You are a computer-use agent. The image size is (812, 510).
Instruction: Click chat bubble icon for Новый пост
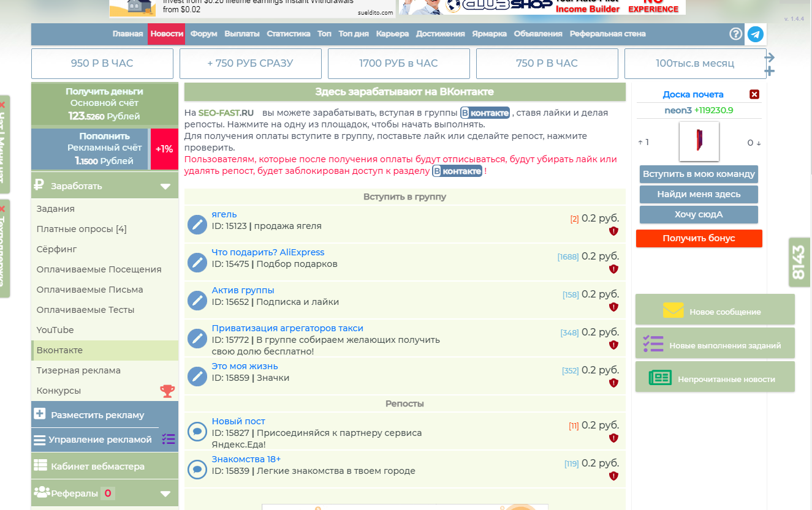(197, 432)
